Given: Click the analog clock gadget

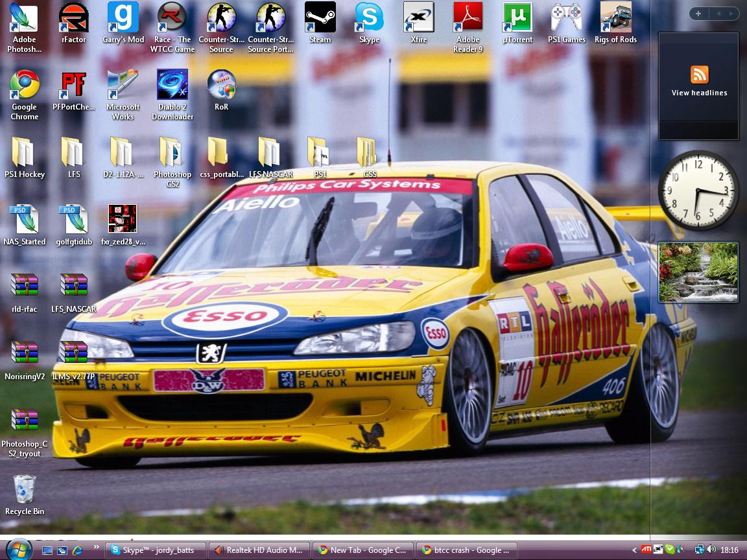Looking at the screenshot, I should pyautogui.click(x=698, y=191).
